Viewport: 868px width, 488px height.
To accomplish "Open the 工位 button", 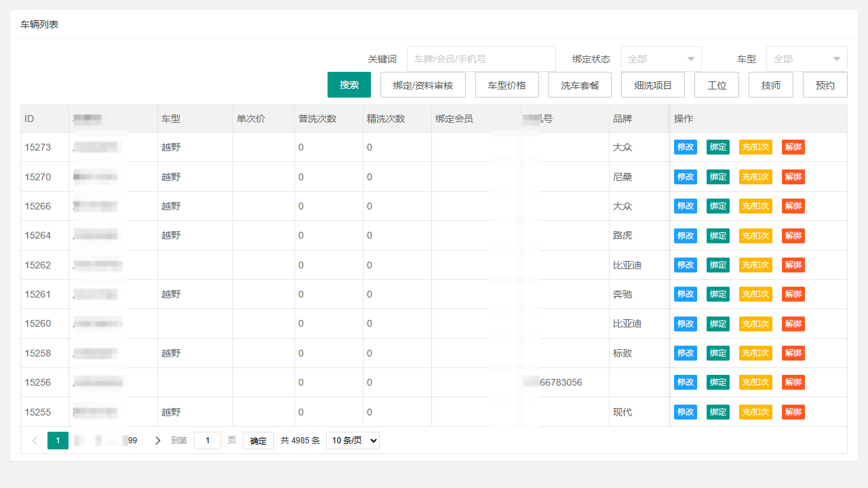I will (x=717, y=85).
